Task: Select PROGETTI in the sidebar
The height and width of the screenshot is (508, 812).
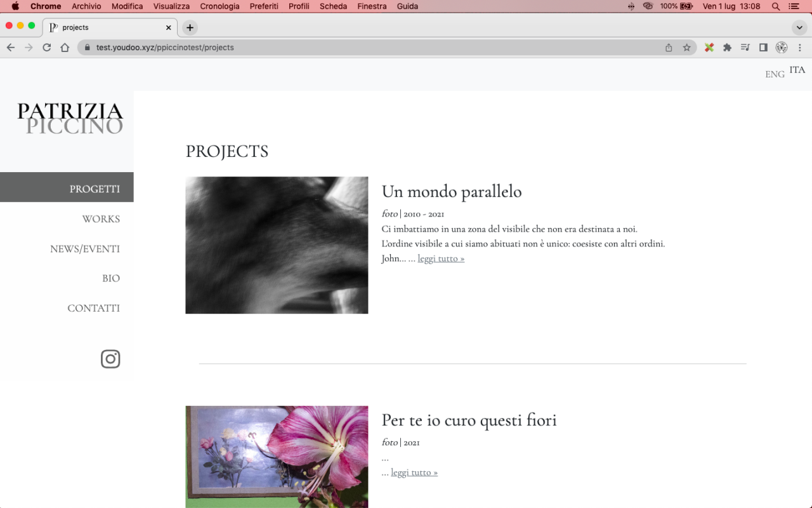Action: point(67,187)
